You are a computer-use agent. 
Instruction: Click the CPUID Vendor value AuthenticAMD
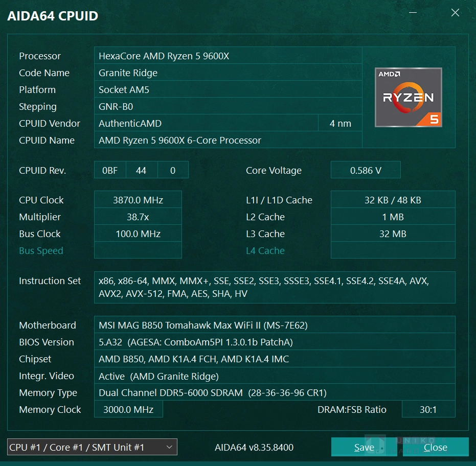[206, 124]
